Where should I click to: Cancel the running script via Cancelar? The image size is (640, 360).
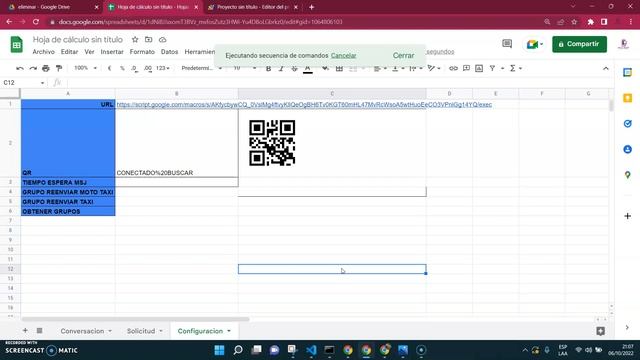point(343,56)
